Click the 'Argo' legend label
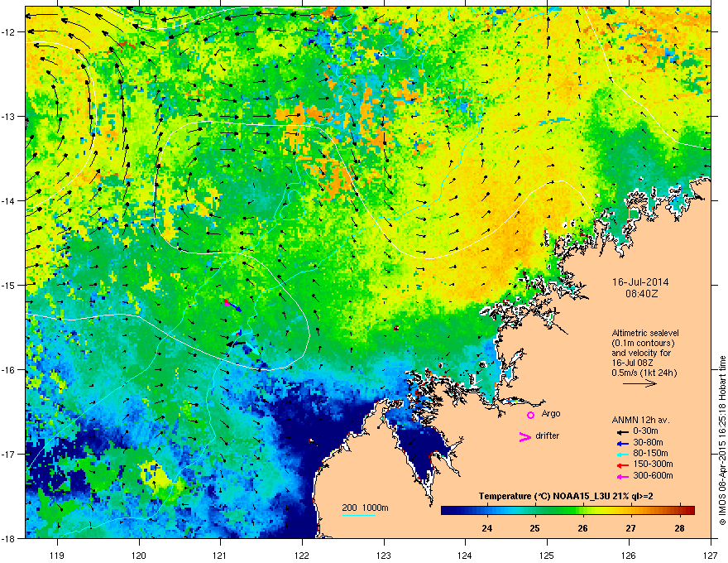The image size is (728, 563). [x=551, y=413]
